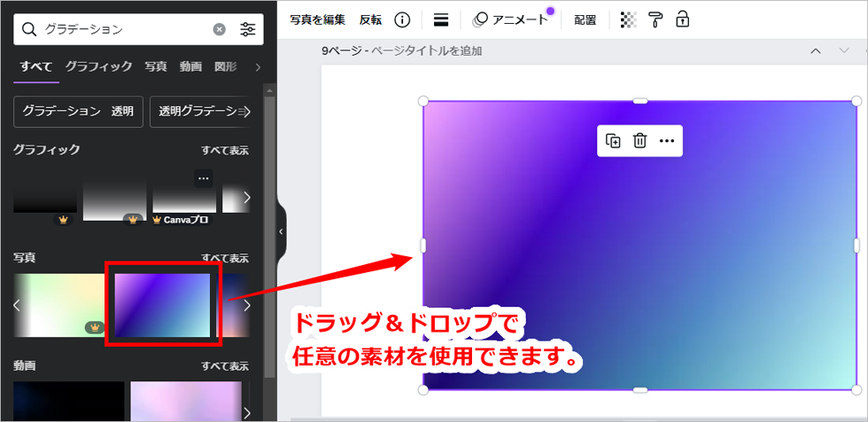
Task: Delete the selected image with trash icon
Action: pyautogui.click(x=639, y=141)
